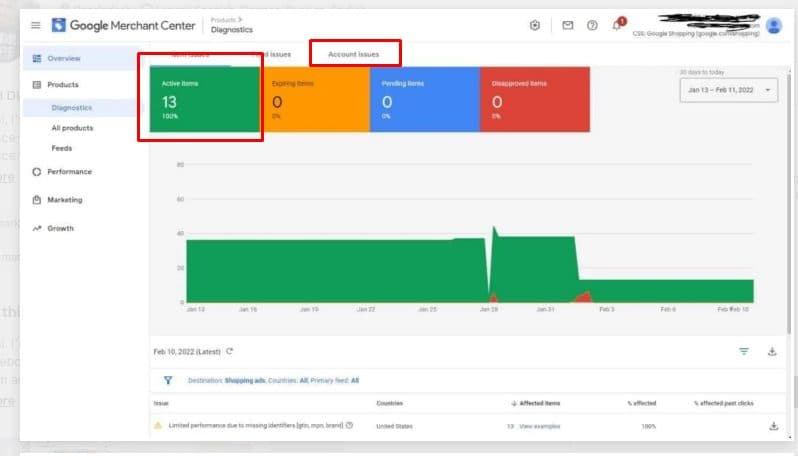Image resolution: width=798 pixels, height=456 pixels.
Task: Click the % affected past clicks header
Action: pyautogui.click(x=724, y=404)
